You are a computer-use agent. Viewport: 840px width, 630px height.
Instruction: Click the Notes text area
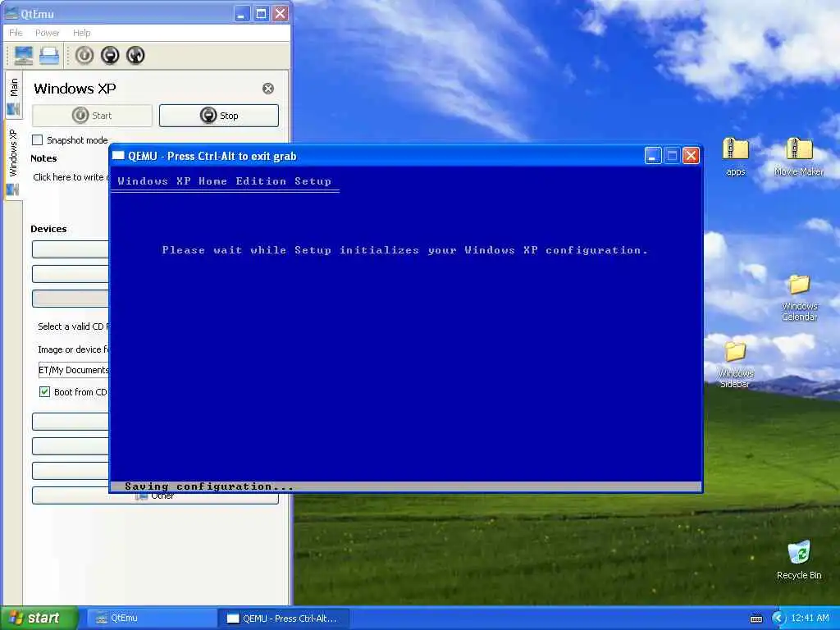click(70, 177)
